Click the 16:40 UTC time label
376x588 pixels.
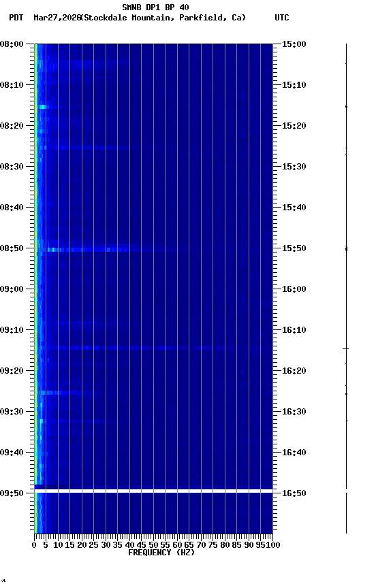click(x=294, y=453)
